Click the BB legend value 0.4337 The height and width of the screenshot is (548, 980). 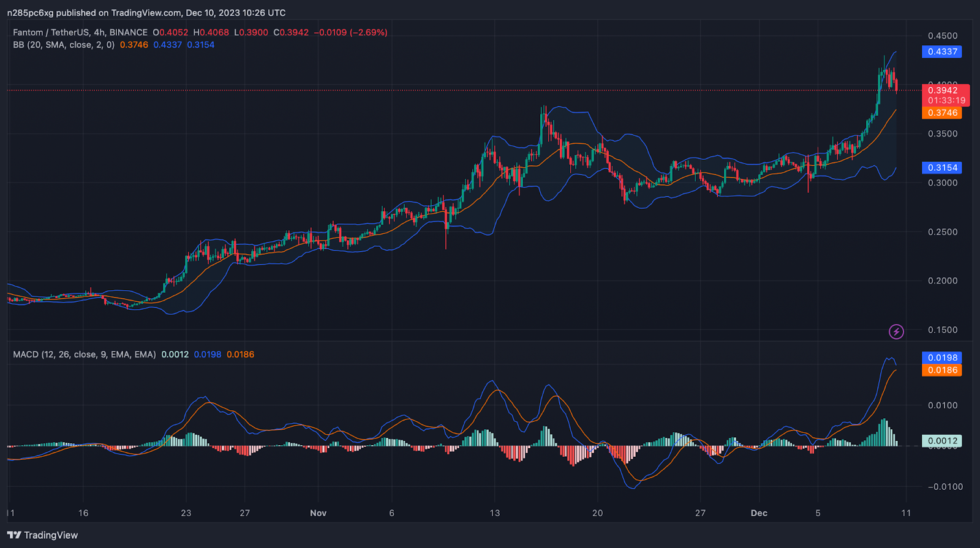tap(167, 45)
